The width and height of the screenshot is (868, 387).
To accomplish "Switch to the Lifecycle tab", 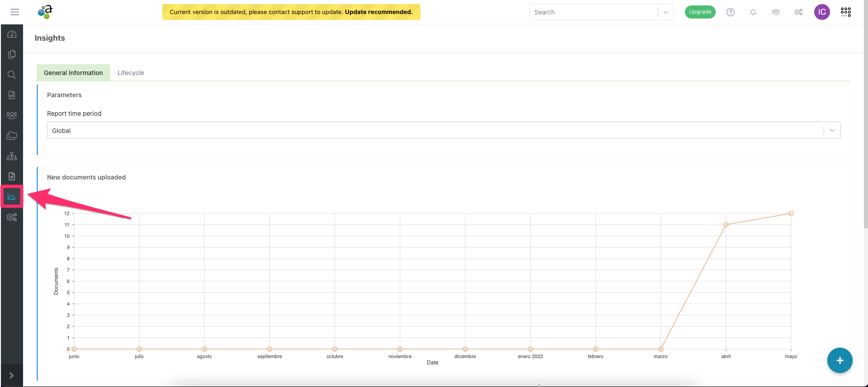I will pyautogui.click(x=131, y=73).
